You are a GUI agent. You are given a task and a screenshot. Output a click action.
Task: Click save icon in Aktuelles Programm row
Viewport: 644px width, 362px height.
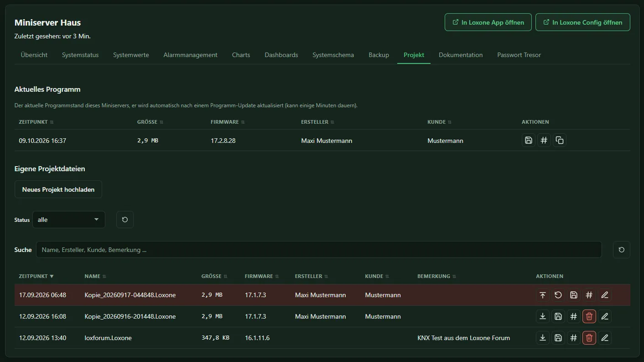click(x=529, y=140)
